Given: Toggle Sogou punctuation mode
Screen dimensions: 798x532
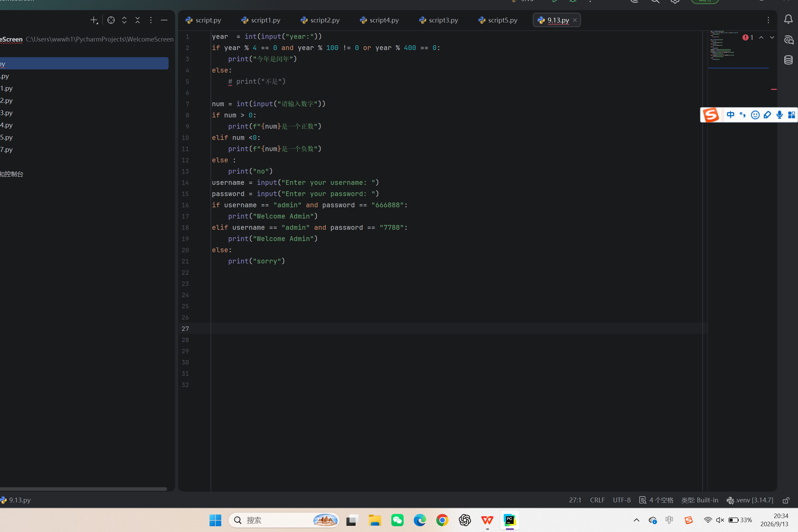Looking at the screenshot, I should click(x=743, y=115).
